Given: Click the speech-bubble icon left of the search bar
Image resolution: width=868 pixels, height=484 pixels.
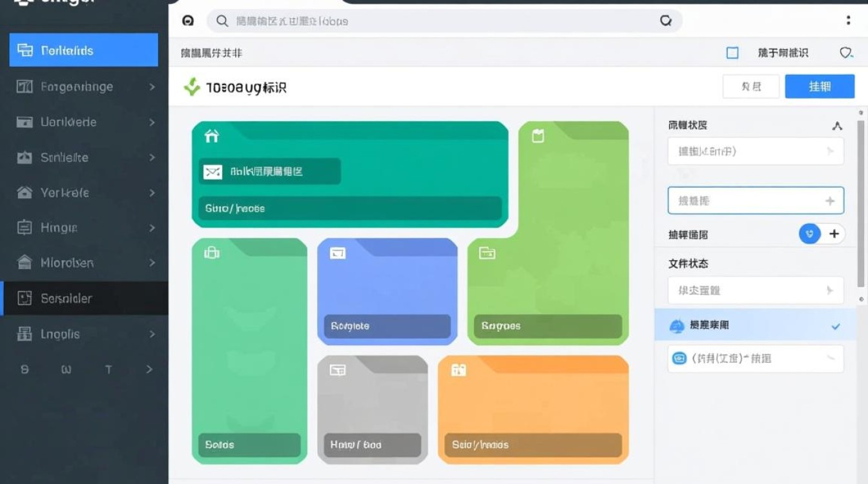Looking at the screenshot, I should (188, 21).
